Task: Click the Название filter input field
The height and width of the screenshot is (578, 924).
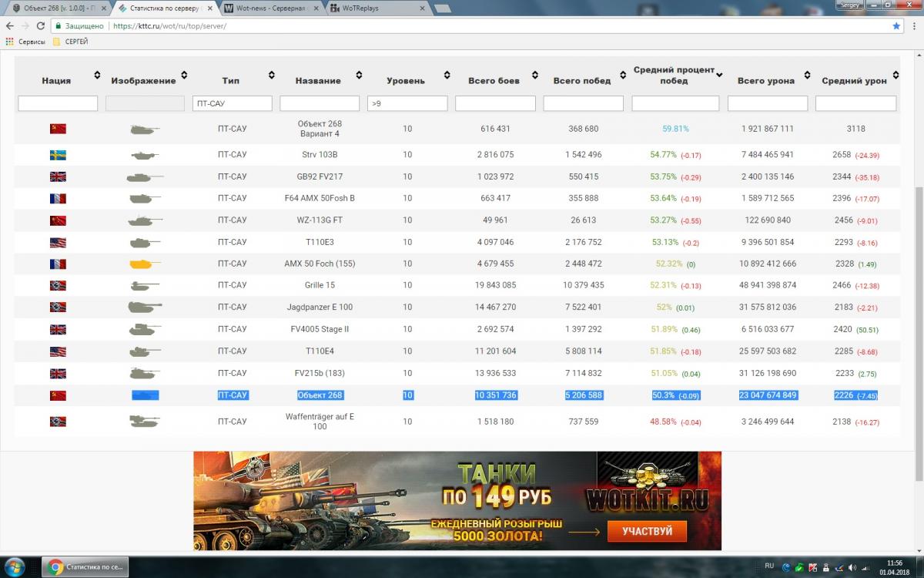Action: tap(320, 103)
